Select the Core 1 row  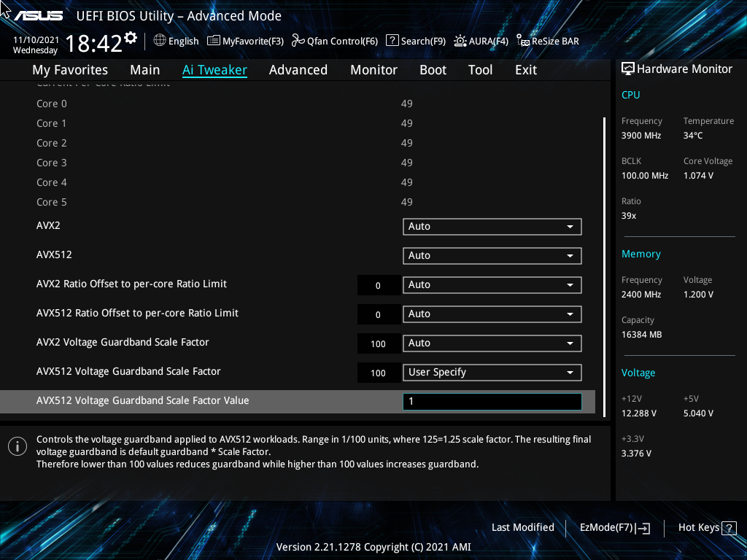pos(298,123)
